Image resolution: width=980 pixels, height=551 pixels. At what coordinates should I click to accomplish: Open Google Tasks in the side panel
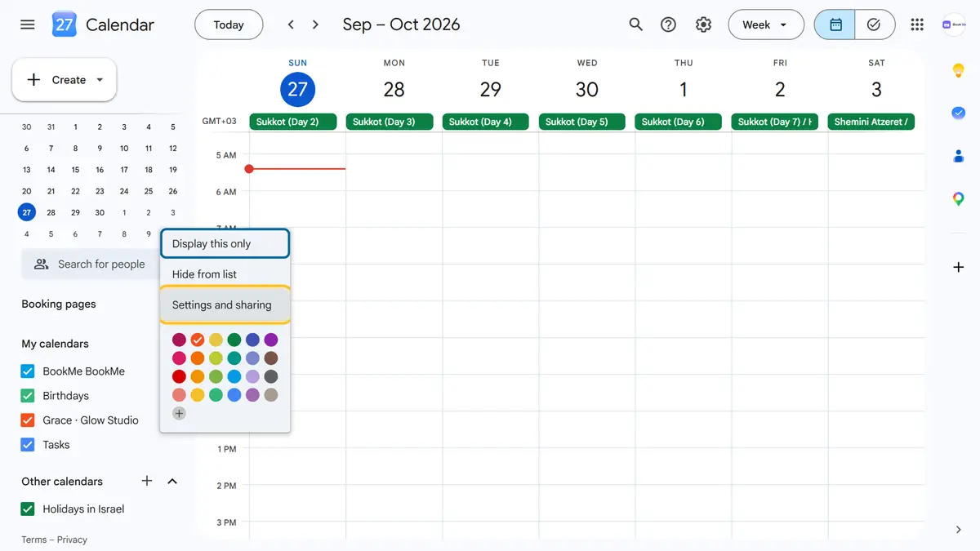tap(959, 113)
